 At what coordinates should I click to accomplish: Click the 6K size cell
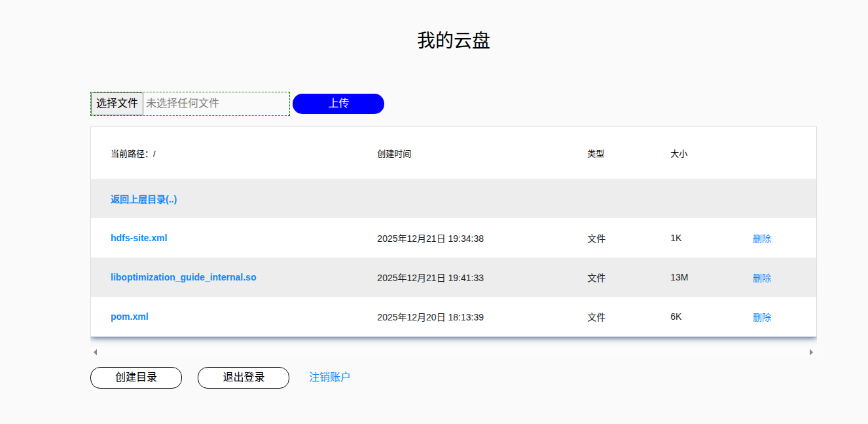pyautogui.click(x=676, y=317)
